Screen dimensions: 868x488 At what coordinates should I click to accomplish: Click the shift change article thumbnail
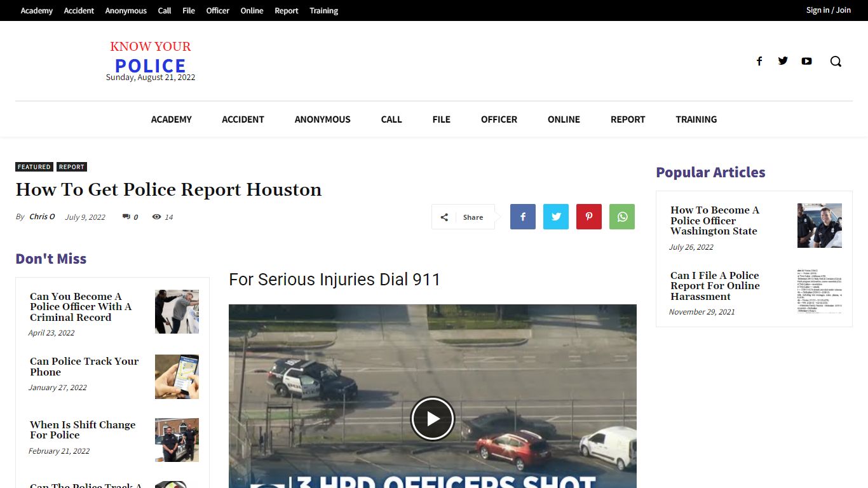click(x=177, y=440)
